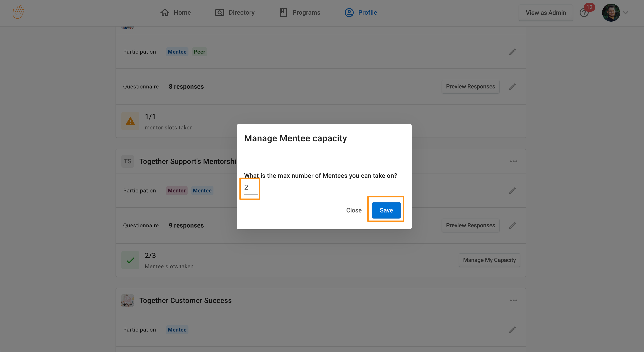Click the mentor slots warning icon

point(130,121)
